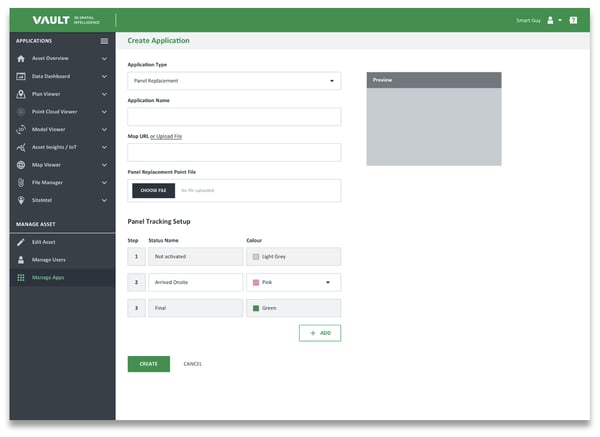
Task: Click the Pink colour swatch
Action: click(256, 282)
